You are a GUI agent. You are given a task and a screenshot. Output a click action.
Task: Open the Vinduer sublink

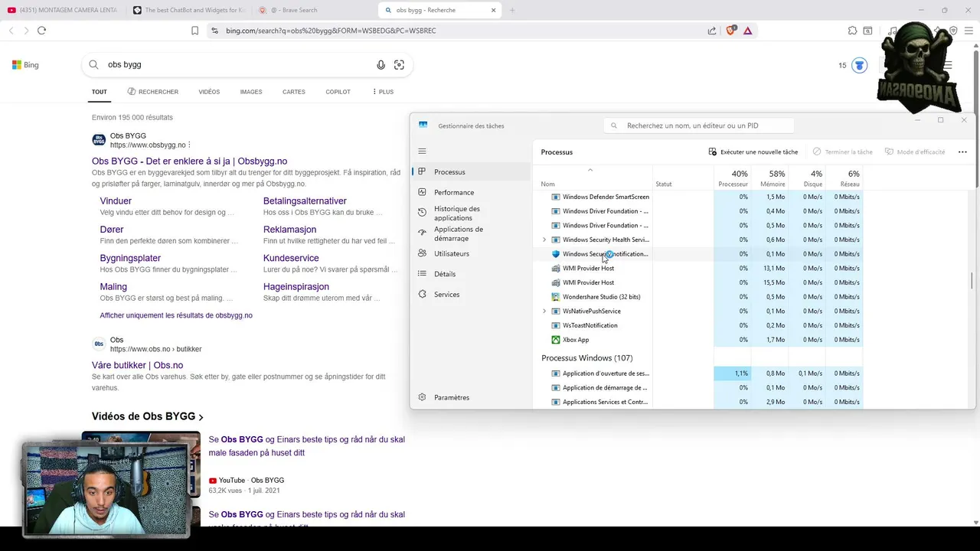pos(116,201)
